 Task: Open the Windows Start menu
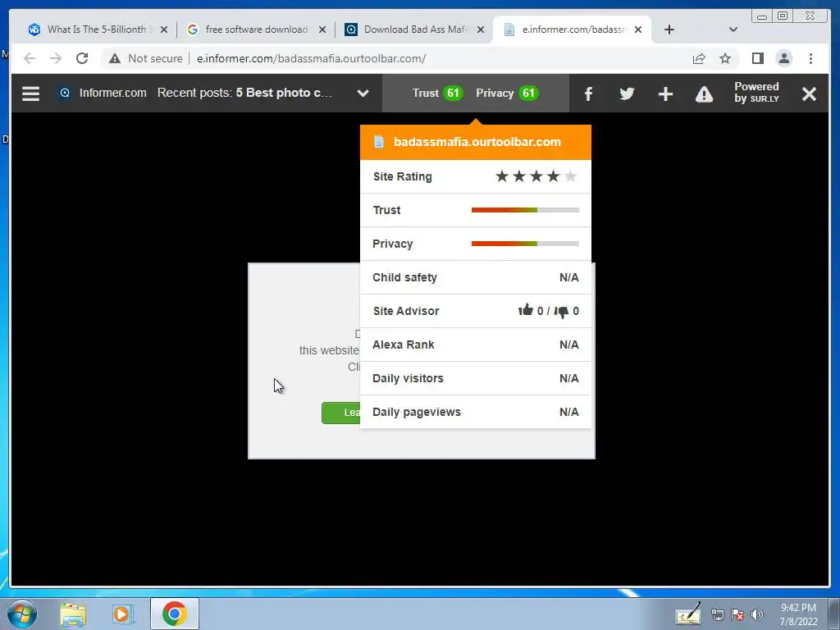[x=22, y=614]
